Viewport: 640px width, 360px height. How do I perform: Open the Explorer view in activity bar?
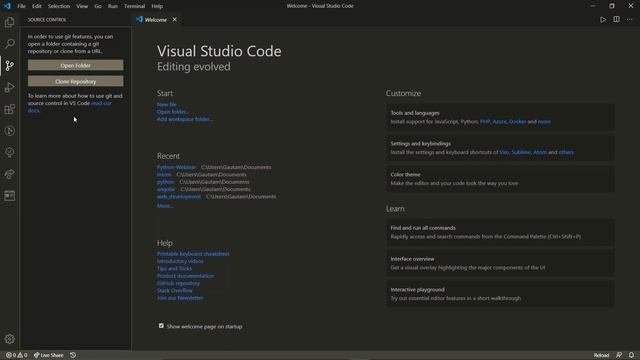9,22
